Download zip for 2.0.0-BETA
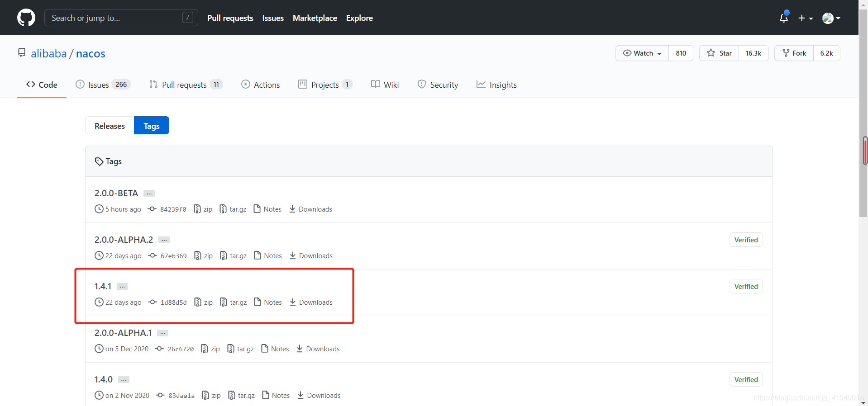 point(203,209)
